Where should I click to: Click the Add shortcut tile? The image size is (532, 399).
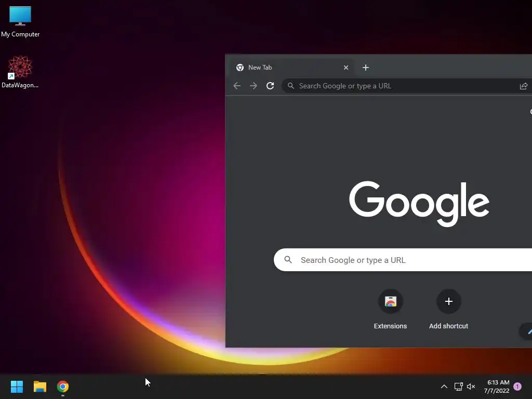point(448,310)
